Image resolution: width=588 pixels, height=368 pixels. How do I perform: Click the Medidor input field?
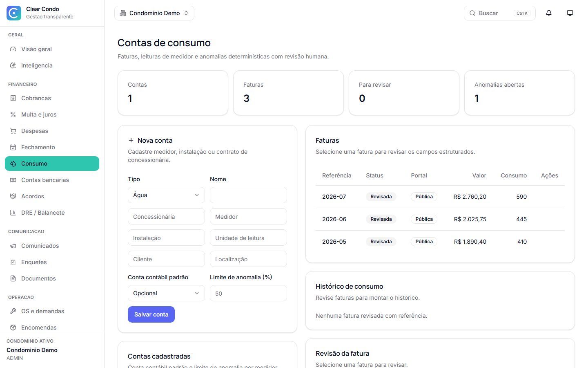coord(248,216)
